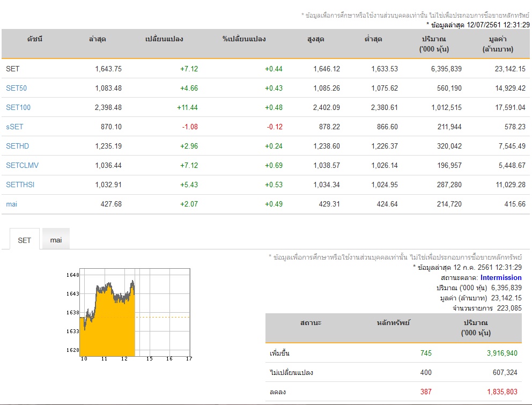Open the mai index link in table

pos(12,204)
